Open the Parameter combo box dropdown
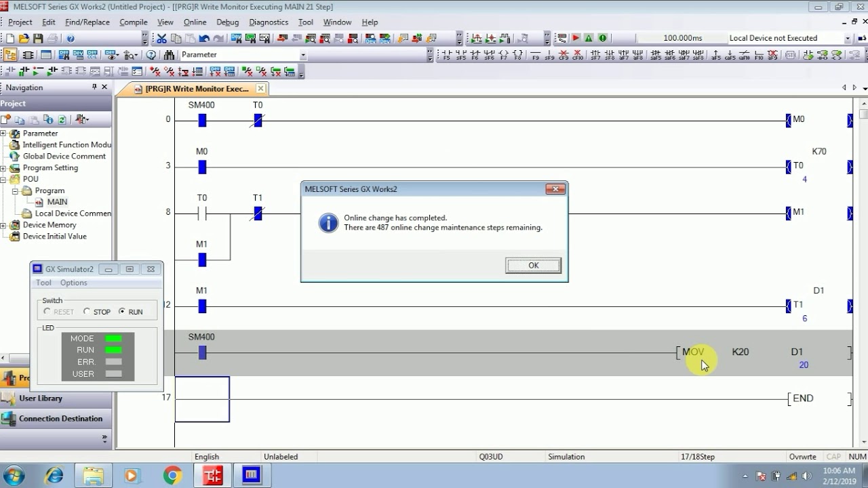 point(302,55)
